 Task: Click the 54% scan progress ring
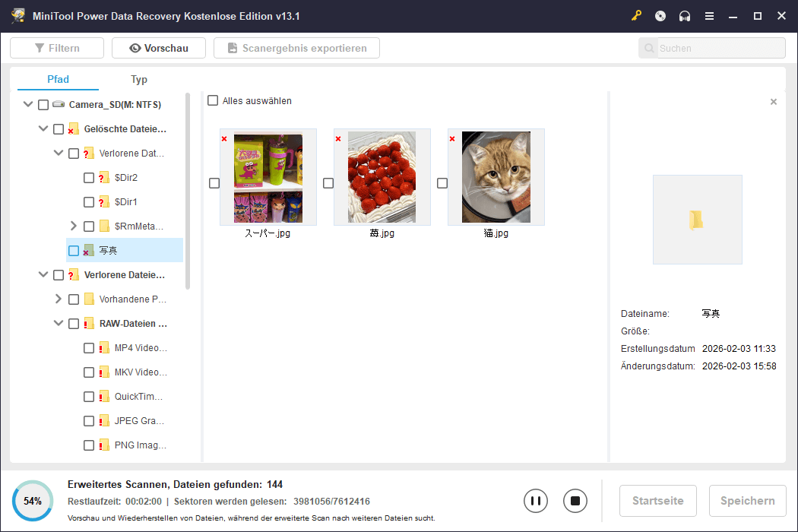click(33, 501)
